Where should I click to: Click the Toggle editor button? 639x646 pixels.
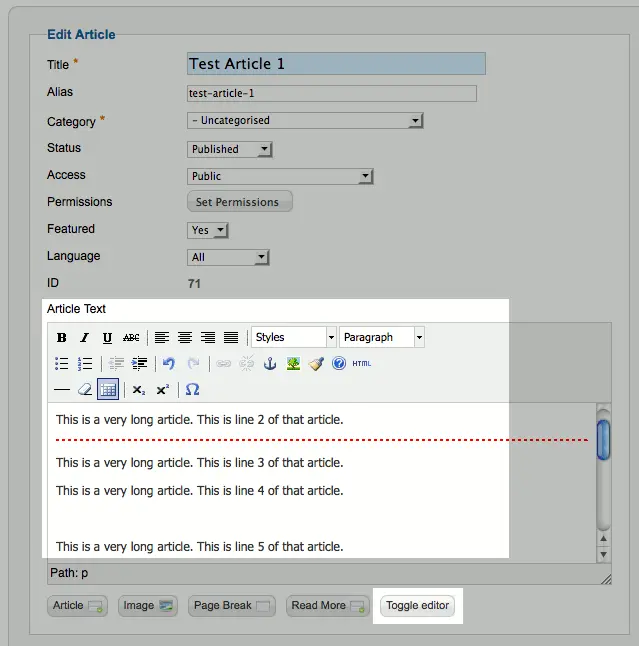[417, 606]
